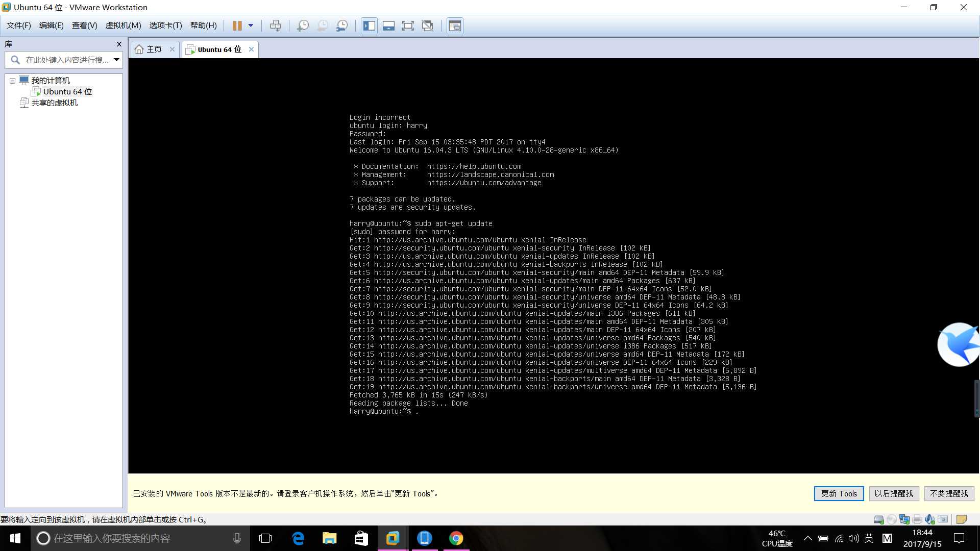Click the hard disk device status icon
The height and width of the screenshot is (551, 980).
coord(878,519)
